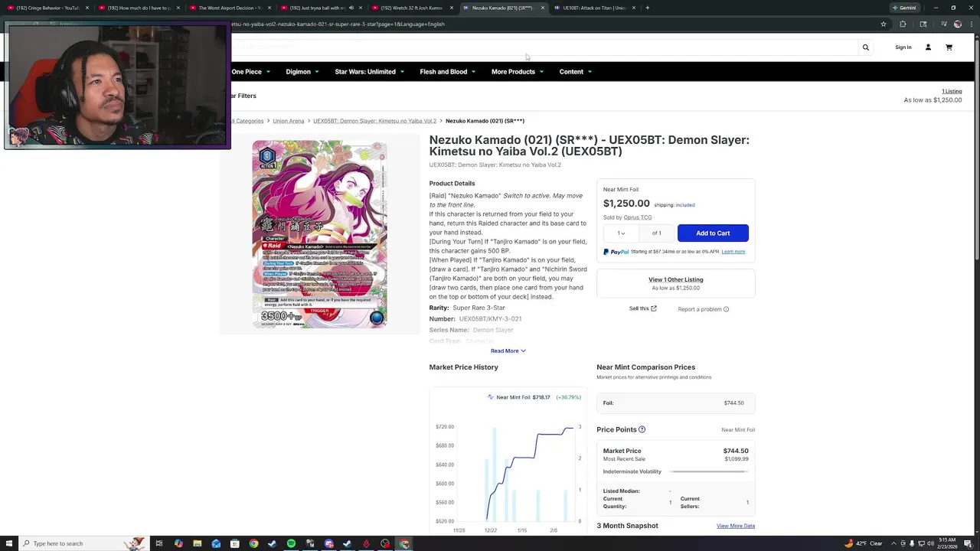Open Price Points help icon
980x551 pixels.
coord(642,429)
